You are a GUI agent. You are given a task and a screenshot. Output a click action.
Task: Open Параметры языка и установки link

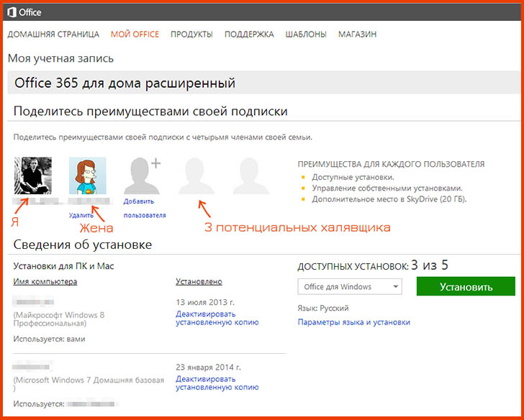[x=354, y=322]
